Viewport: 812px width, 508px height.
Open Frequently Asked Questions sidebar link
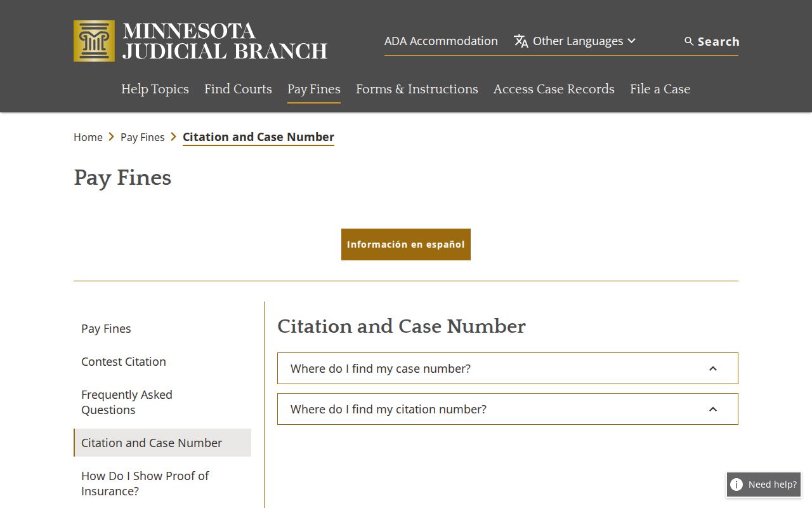[127, 402]
